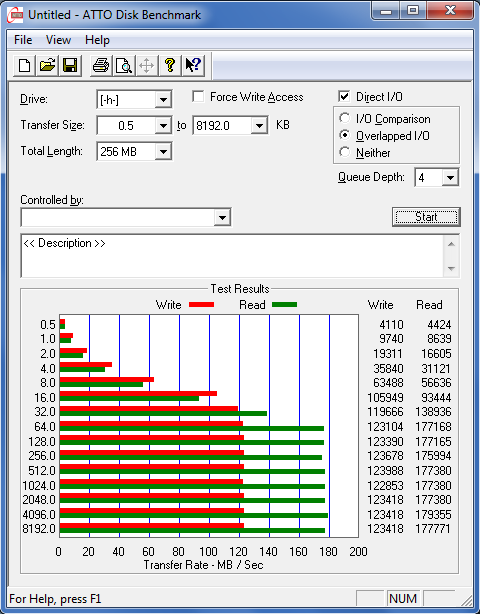Click the read value 138936
The width and height of the screenshot is (480, 614).
click(433, 412)
